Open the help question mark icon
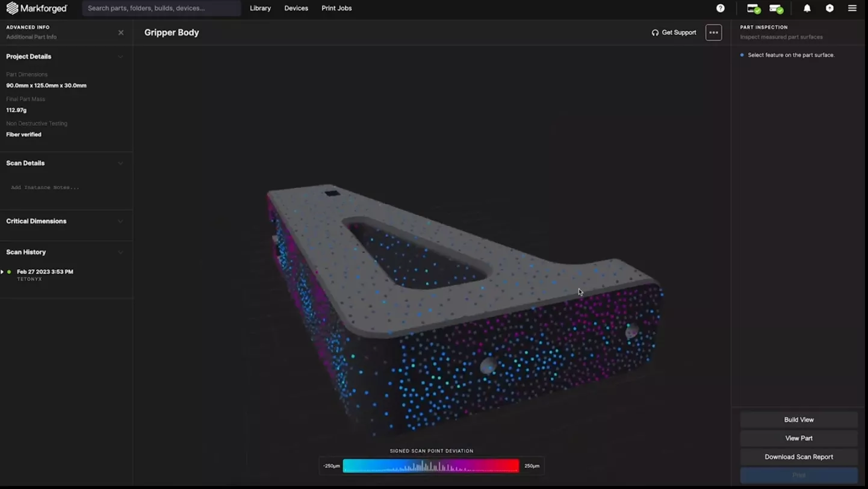 pyautogui.click(x=721, y=8)
